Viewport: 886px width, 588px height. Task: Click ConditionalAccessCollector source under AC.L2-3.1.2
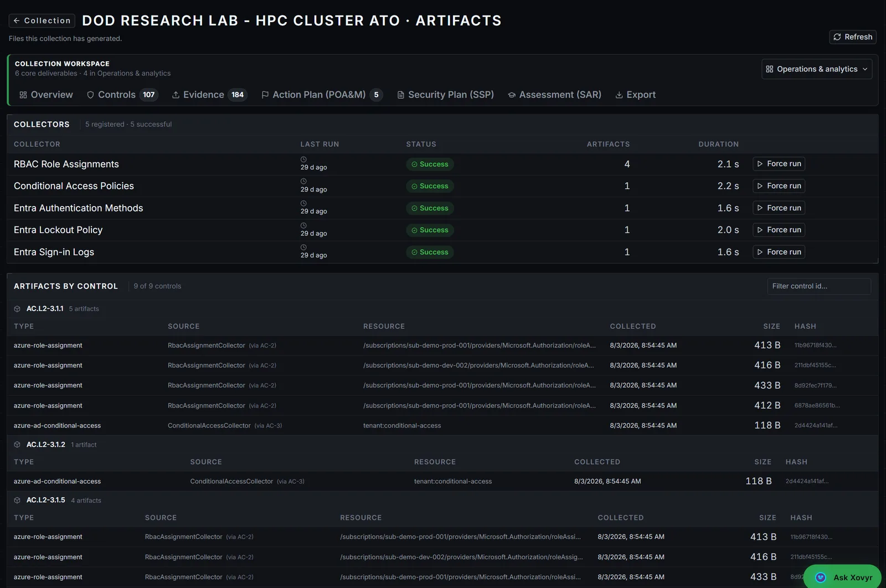[x=231, y=481]
